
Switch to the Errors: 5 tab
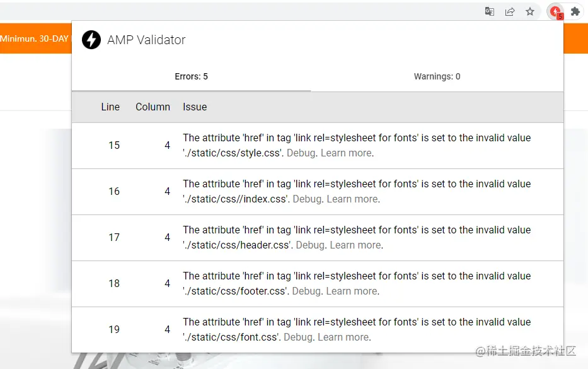191,77
